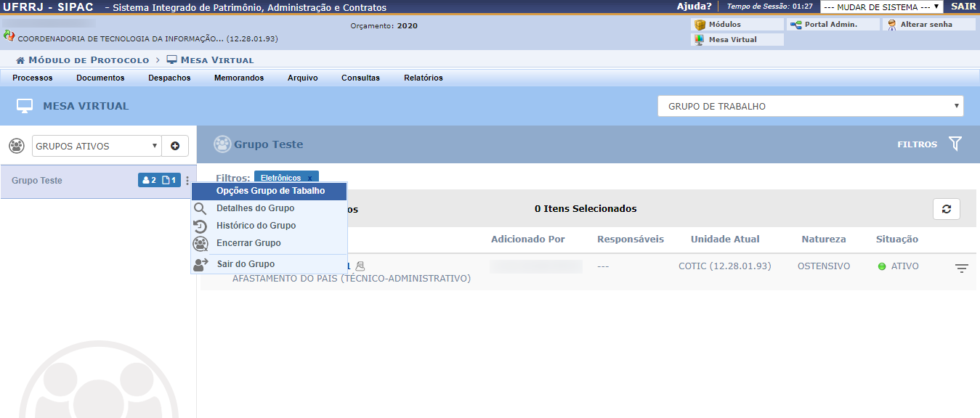Open the Mesa Virtual shortcut button
The image size is (980, 418).
(x=737, y=40)
